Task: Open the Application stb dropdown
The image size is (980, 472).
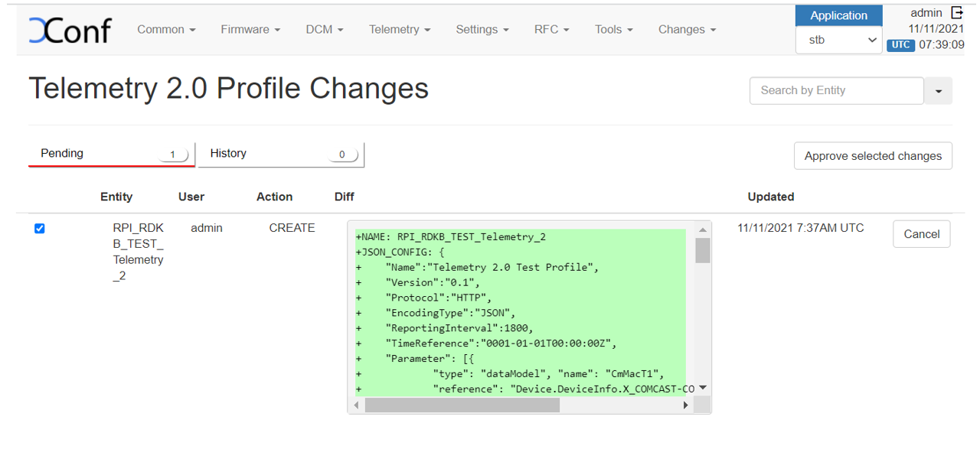Action: click(x=838, y=41)
